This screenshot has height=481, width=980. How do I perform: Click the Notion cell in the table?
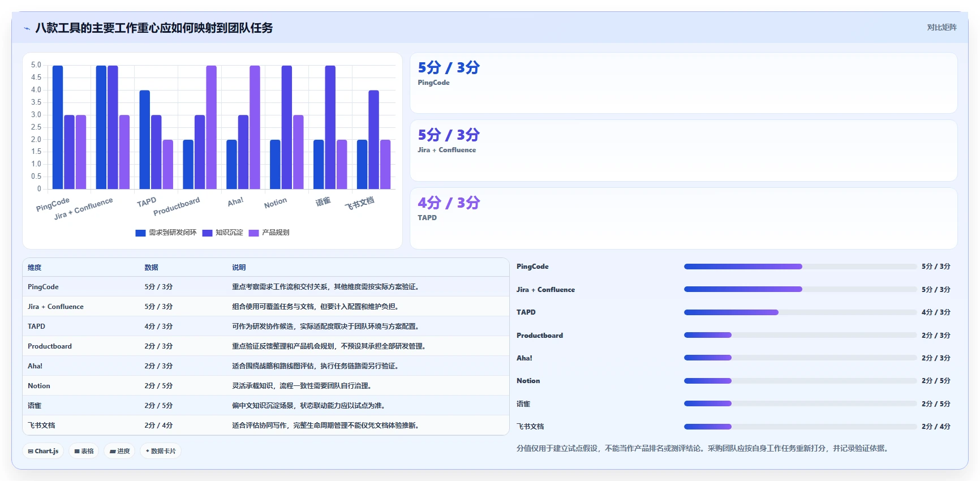39,386
